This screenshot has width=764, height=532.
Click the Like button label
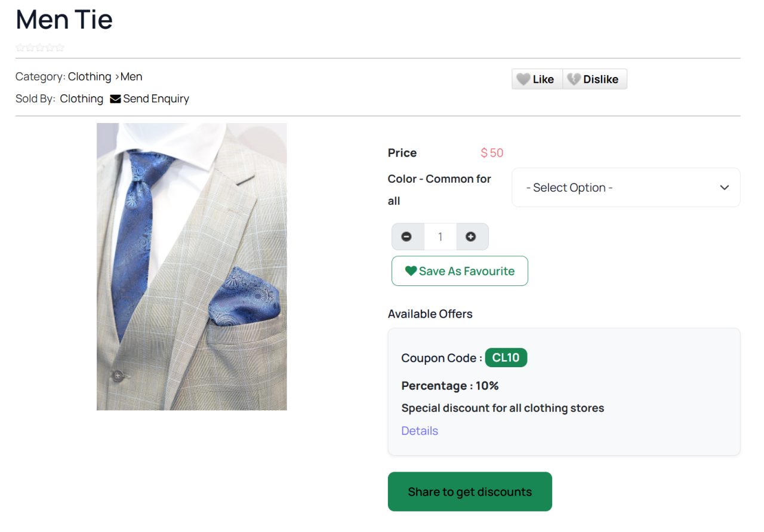pyautogui.click(x=543, y=79)
